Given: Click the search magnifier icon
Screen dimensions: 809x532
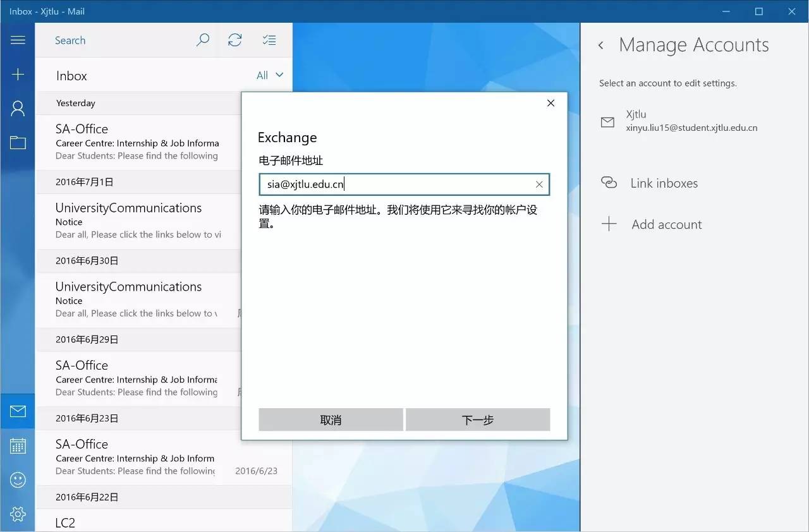Looking at the screenshot, I should coord(203,40).
